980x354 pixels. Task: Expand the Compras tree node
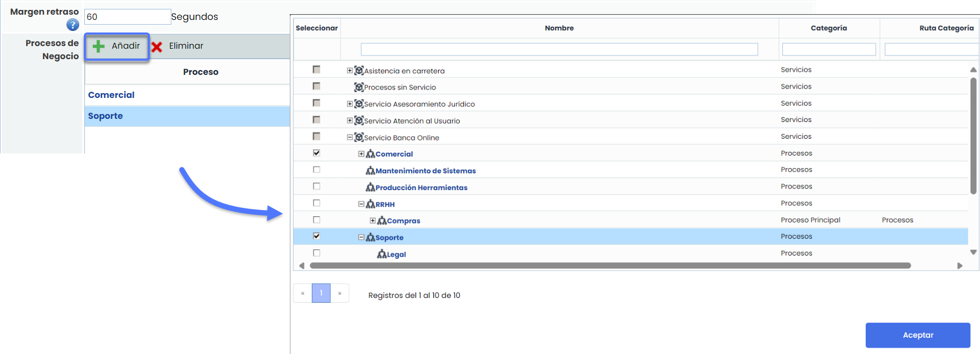coord(373,221)
